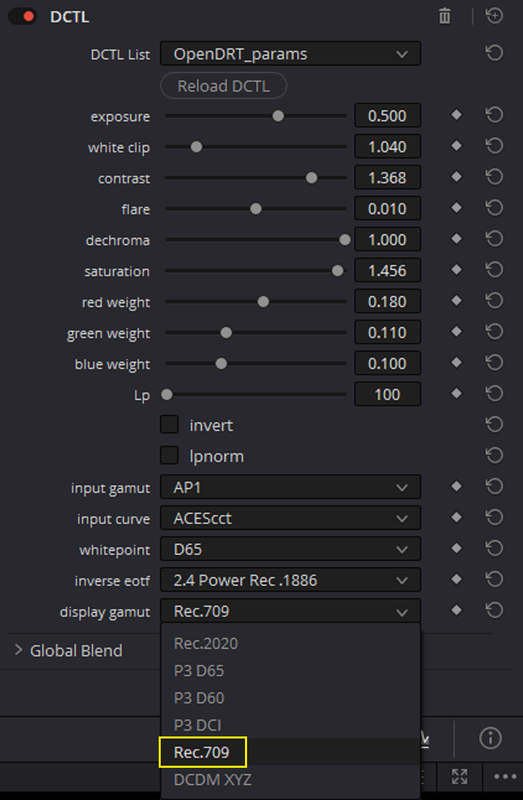Add keyframe for whitepoint

tap(457, 548)
